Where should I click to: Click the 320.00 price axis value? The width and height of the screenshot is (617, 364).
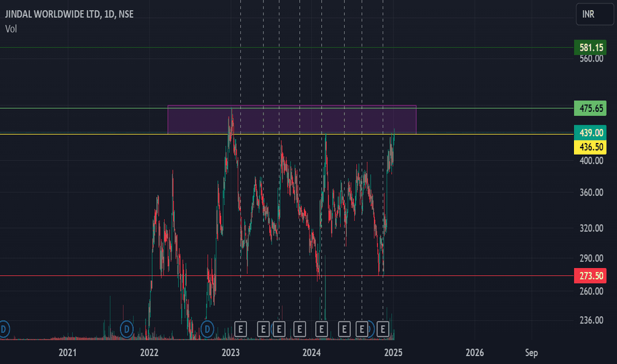[x=591, y=228]
